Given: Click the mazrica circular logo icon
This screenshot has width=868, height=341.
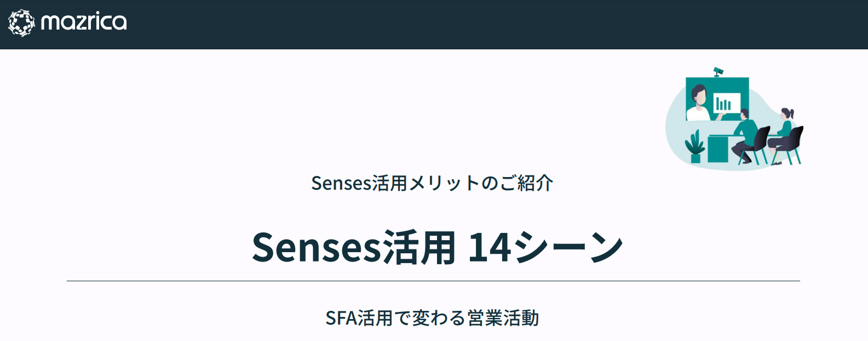Looking at the screenshot, I should point(21,23).
